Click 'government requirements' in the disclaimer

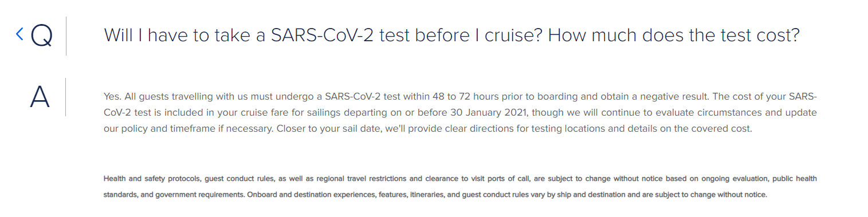tap(200, 195)
